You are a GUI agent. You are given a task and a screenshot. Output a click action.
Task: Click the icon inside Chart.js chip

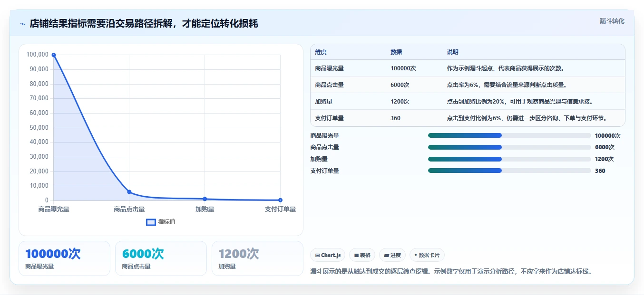[x=317, y=256]
